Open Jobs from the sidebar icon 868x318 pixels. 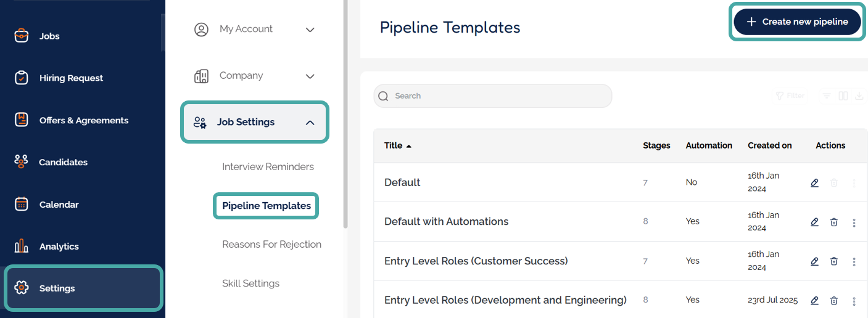click(22, 36)
